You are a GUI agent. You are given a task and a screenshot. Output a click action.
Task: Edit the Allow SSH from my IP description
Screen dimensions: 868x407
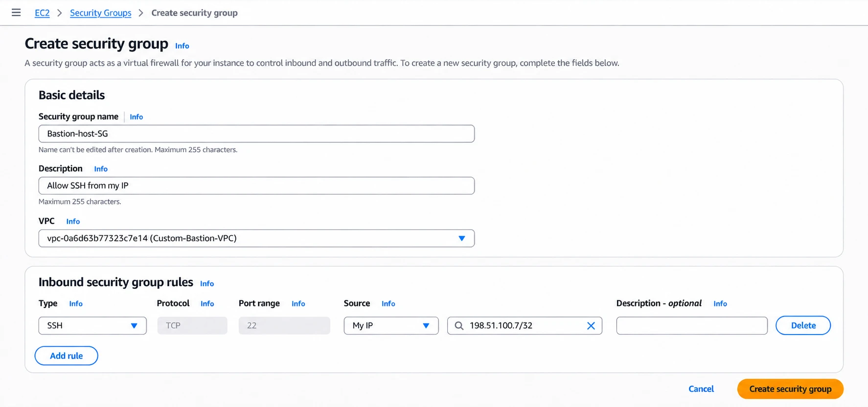click(256, 185)
